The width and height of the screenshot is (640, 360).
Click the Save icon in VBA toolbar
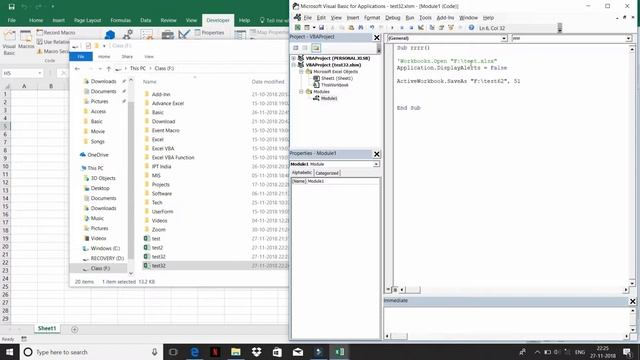[x=321, y=28]
